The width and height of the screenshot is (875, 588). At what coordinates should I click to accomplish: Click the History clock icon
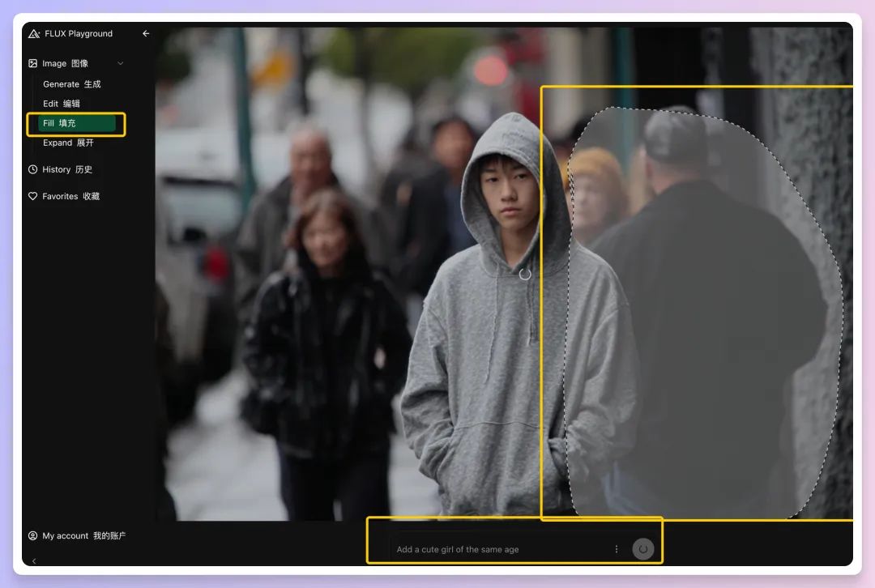(33, 169)
